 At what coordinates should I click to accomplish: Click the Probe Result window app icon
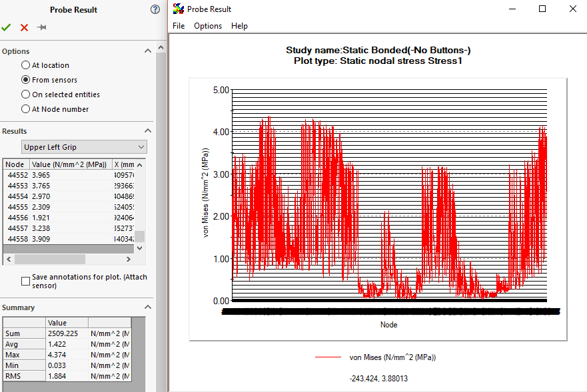pos(179,9)
